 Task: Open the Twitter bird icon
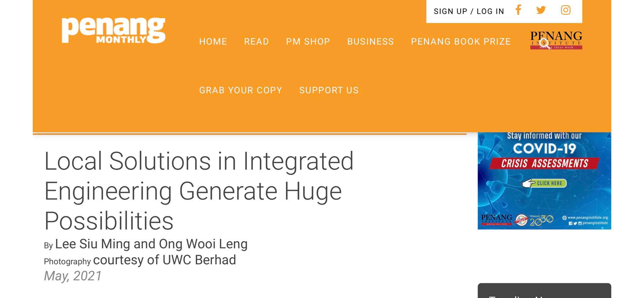pos(541,10)
